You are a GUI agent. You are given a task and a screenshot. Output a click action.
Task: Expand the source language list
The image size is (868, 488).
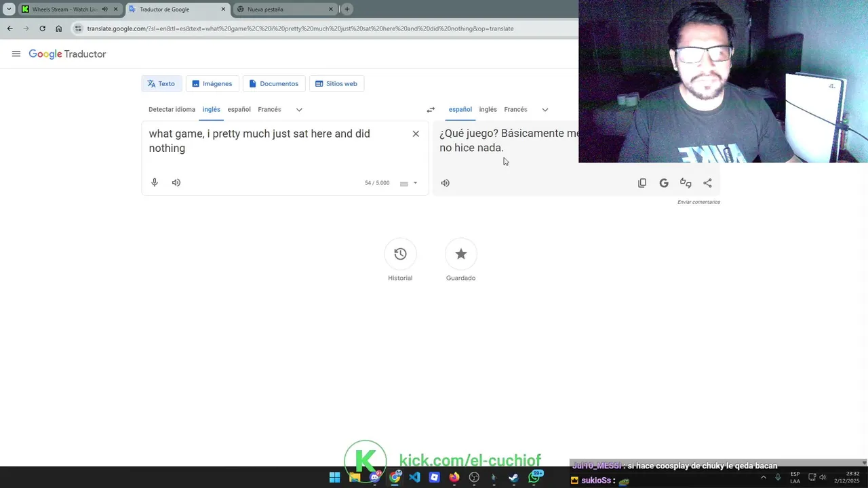299,109
